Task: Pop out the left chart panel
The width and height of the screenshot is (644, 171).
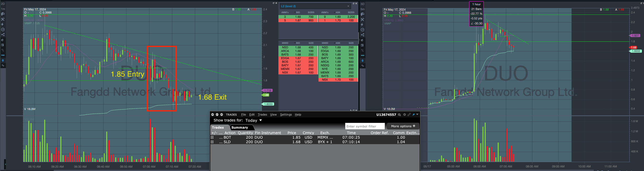Action: 274,3
